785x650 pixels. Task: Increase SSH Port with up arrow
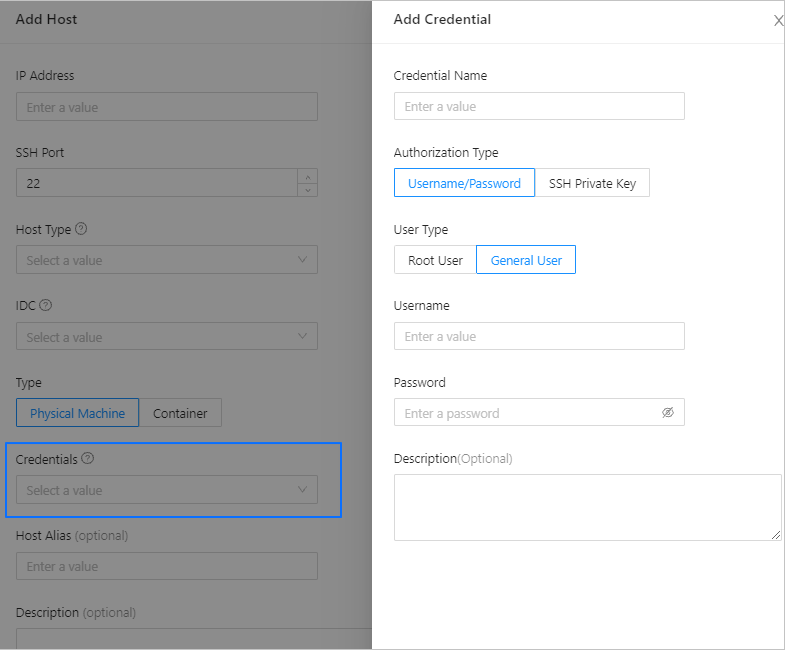point(308,176)
